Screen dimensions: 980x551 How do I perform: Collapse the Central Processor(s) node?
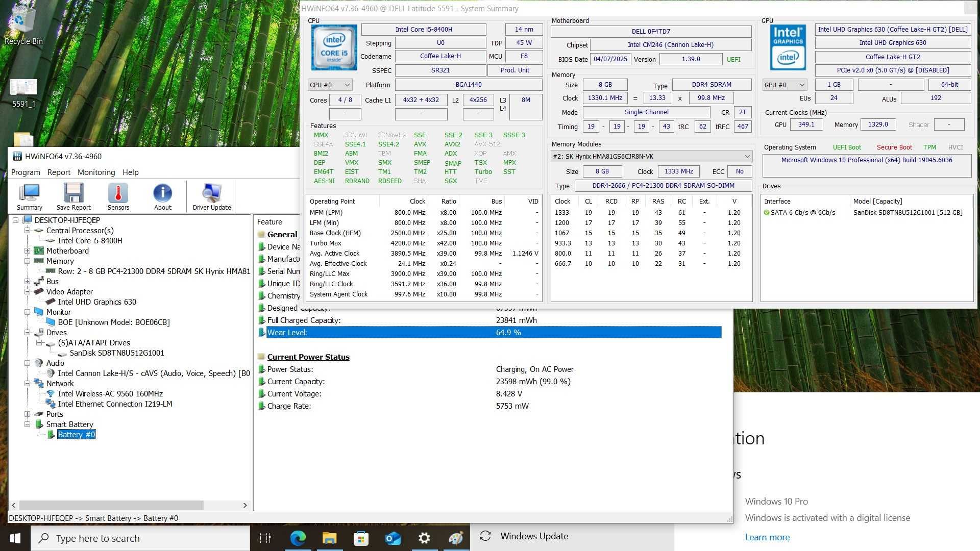[x=28, y=231]
